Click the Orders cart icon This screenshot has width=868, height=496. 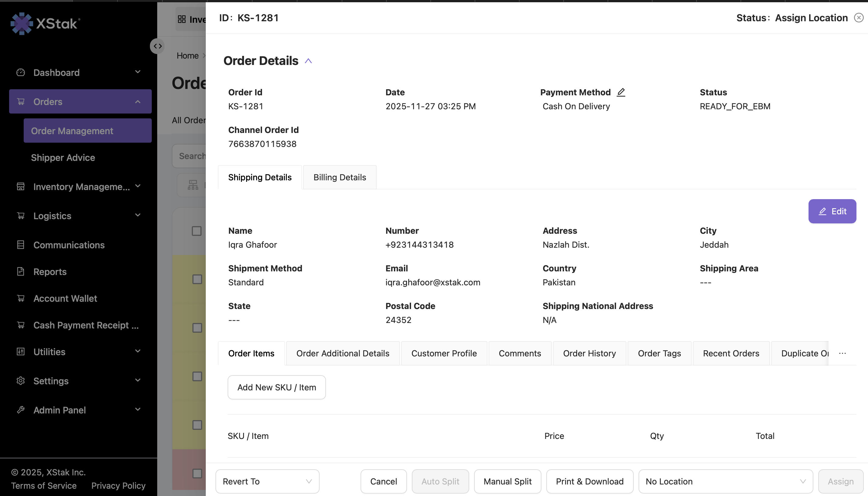(x=21, y=101)
